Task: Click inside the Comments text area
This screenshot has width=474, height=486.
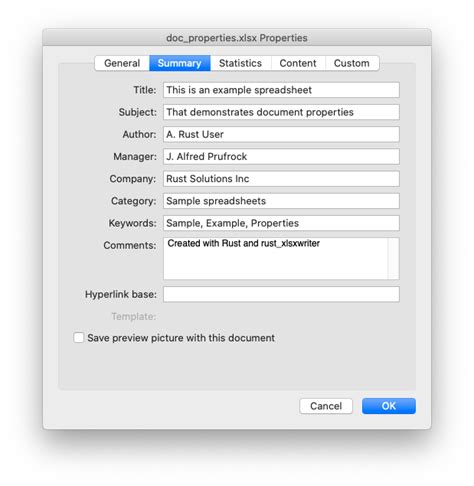Action: [276, 259]
